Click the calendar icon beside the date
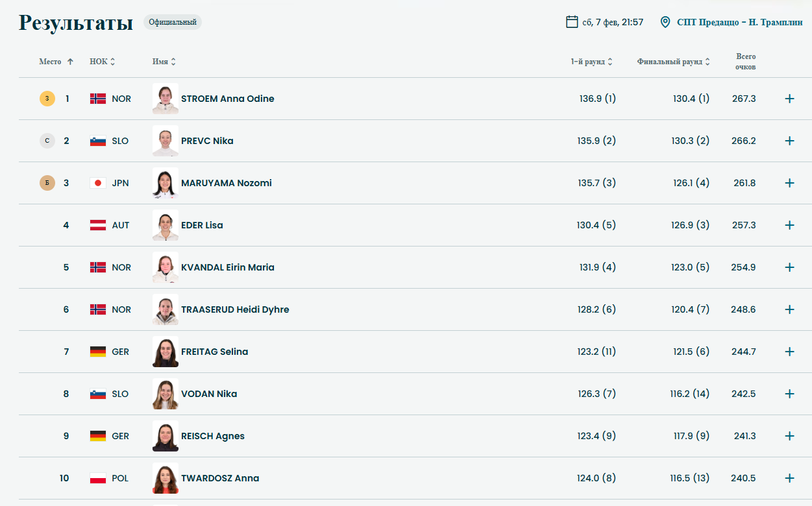Viewport: 812px width, 506px height. click(572, 22)
